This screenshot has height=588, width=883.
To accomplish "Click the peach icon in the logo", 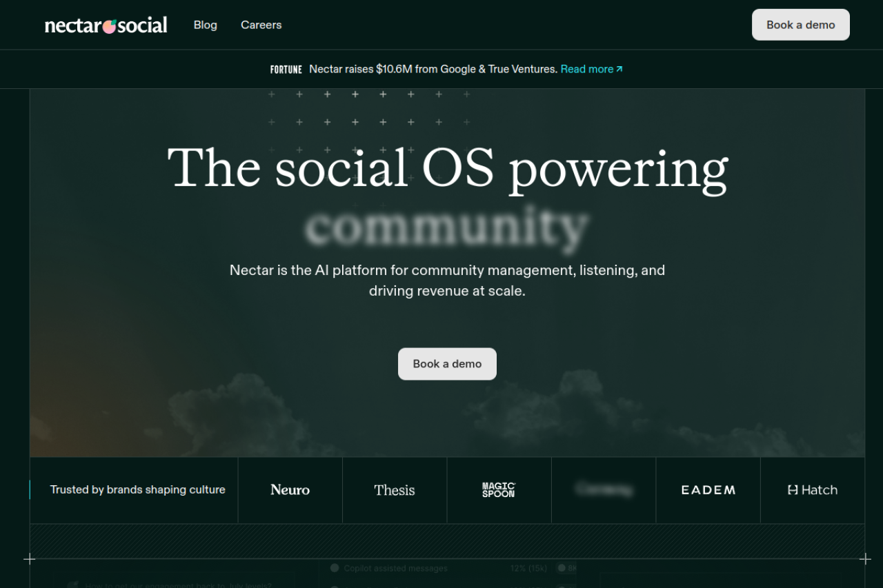I will pos(109,26).
